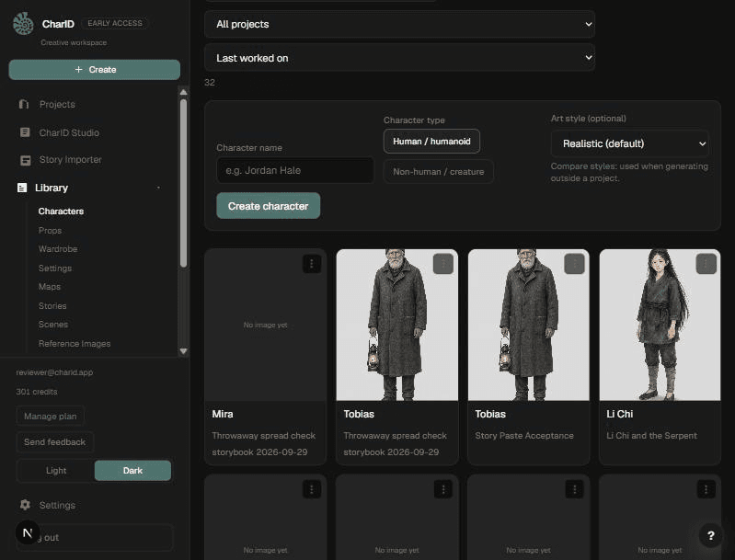Click the Mira character name

[223, 415]
